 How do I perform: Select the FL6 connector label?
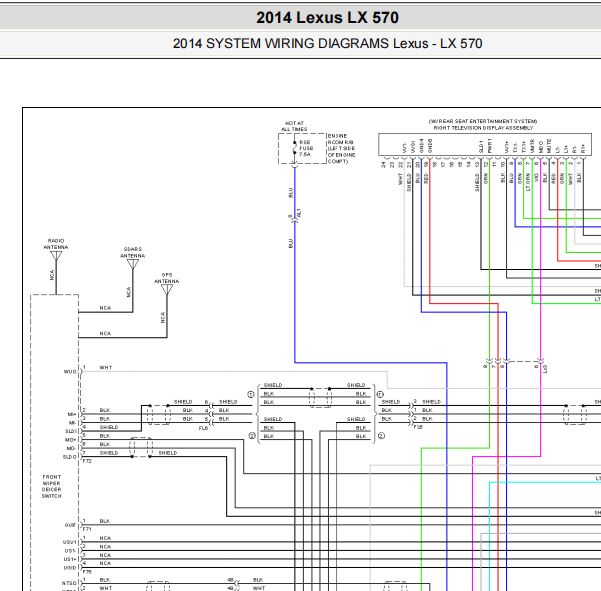(x=203, y=428)
